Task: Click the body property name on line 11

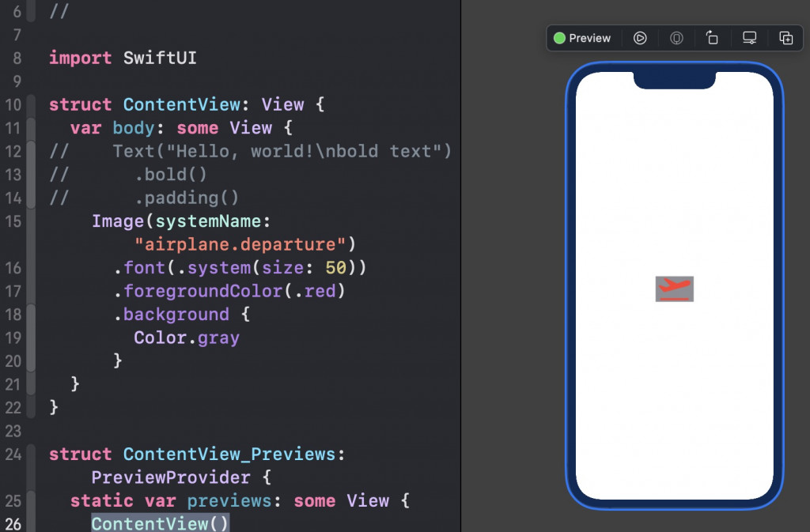Action: pyautogui.click(x=133, y=128)
